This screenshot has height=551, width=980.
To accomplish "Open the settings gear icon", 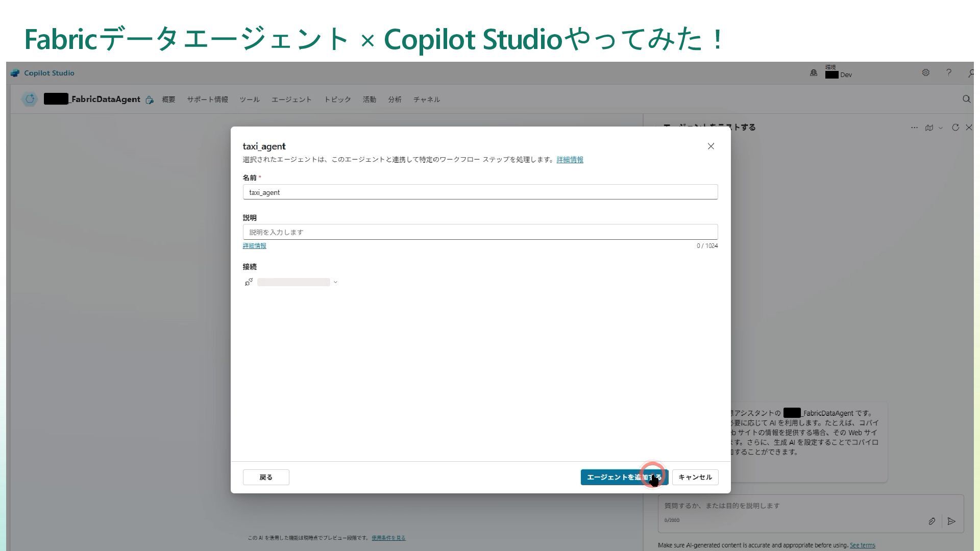I will (925, 72).
